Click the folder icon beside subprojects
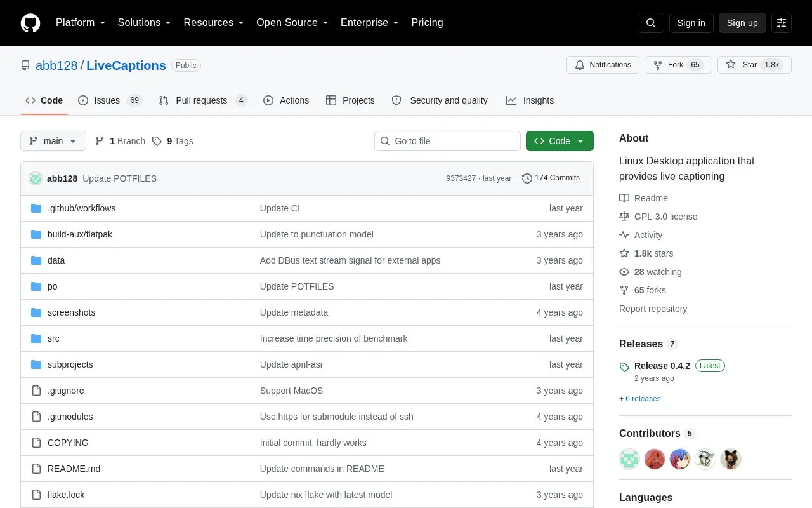The image size is (812, 508). pos(36,364)
